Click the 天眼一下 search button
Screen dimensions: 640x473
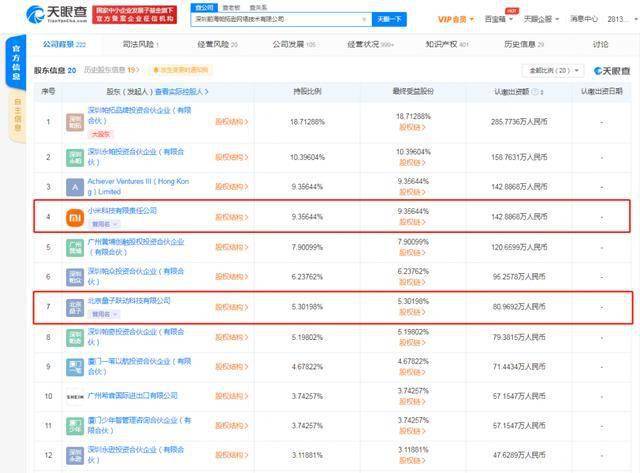tap(388, 18)
